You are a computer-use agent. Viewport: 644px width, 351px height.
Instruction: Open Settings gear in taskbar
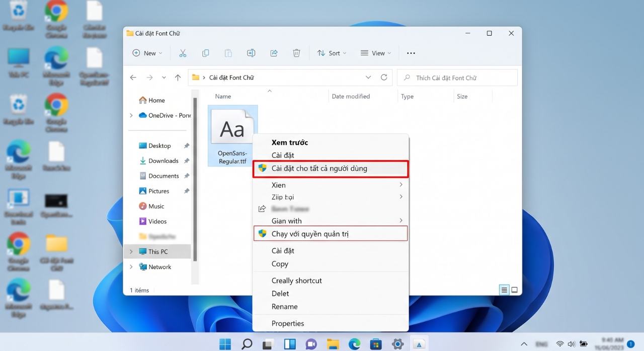pos(397,344)
